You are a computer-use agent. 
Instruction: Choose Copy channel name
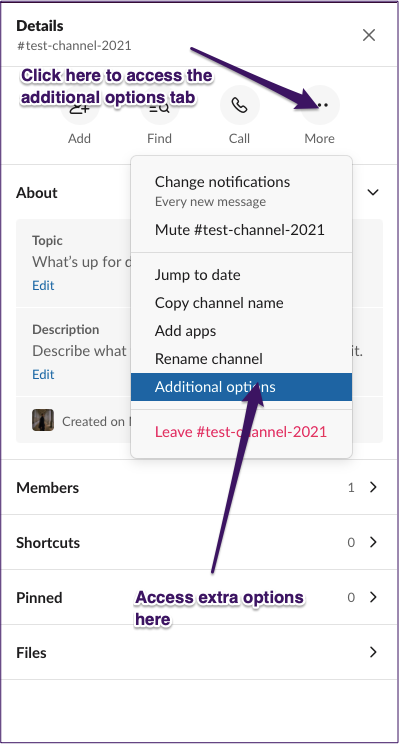click(241, 303)
